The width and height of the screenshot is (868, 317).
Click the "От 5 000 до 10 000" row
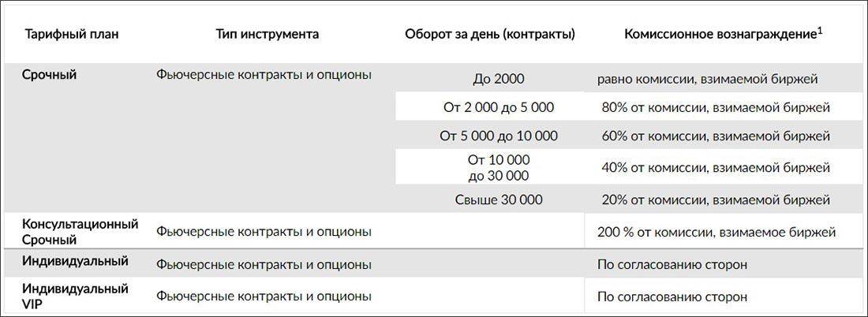pyautogui.click(x=499, y=136)
